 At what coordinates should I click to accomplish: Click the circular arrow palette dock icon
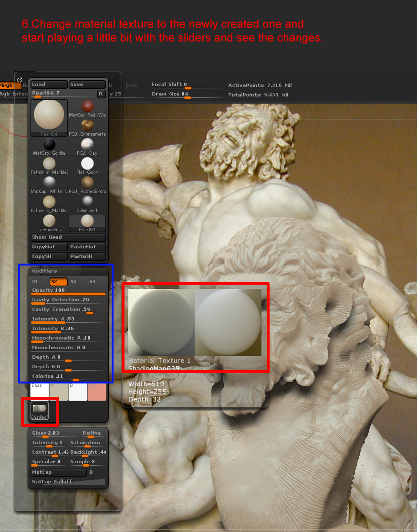coord(20,80)
